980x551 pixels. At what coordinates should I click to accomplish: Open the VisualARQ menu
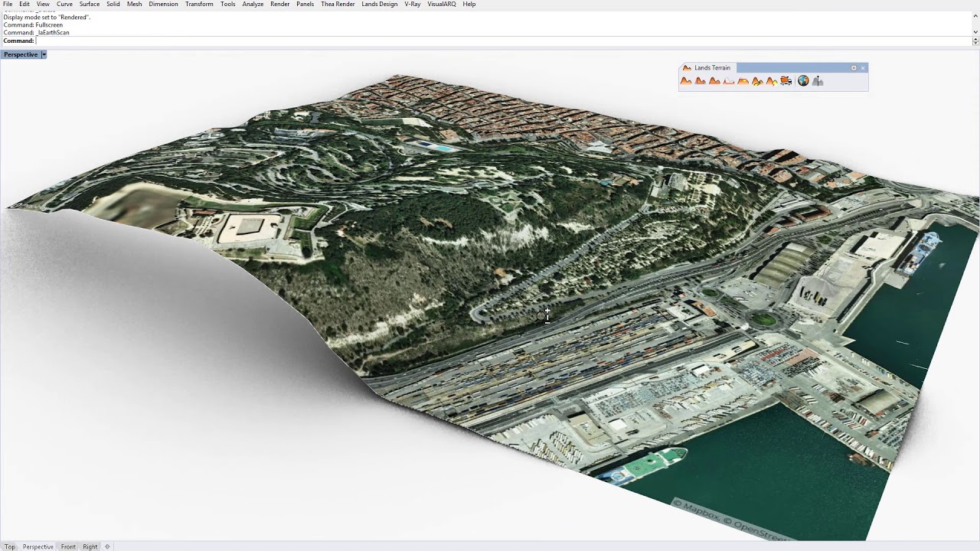(441, 5)
